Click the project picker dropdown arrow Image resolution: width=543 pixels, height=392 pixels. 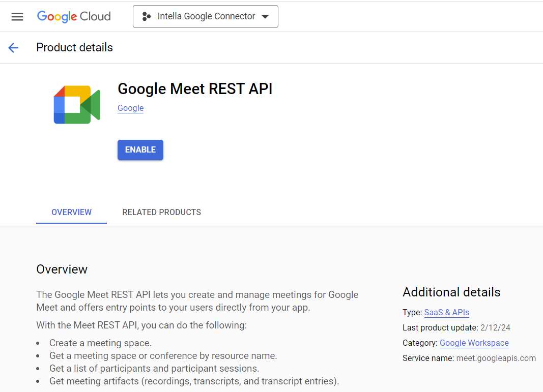pyautogui.click(x=265, y=17)
